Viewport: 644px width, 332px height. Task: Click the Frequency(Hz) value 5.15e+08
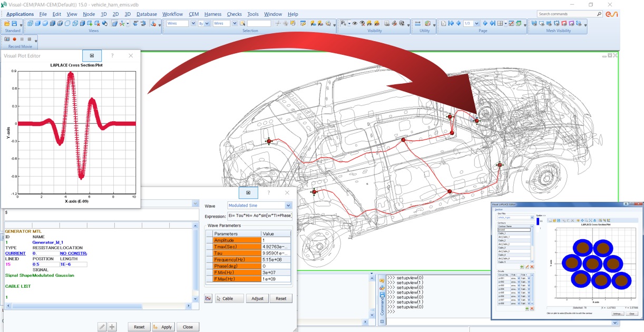(276, 259)
